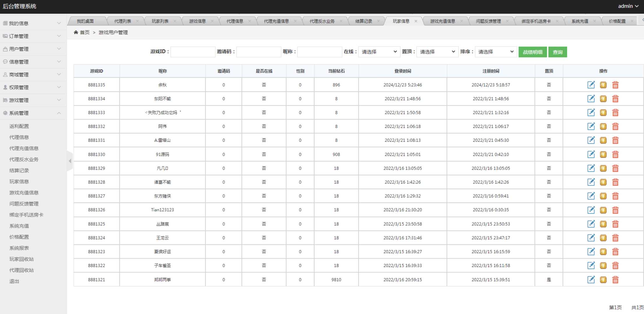Close the 玩家信息 tab

click(416, 21)
